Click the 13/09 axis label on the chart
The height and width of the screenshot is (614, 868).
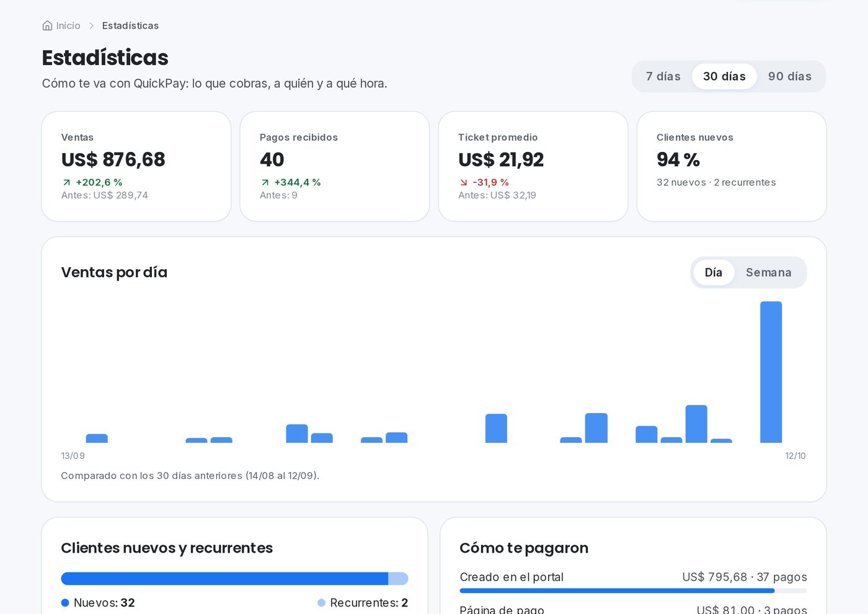pyautogui.click(x=73, y=456)
